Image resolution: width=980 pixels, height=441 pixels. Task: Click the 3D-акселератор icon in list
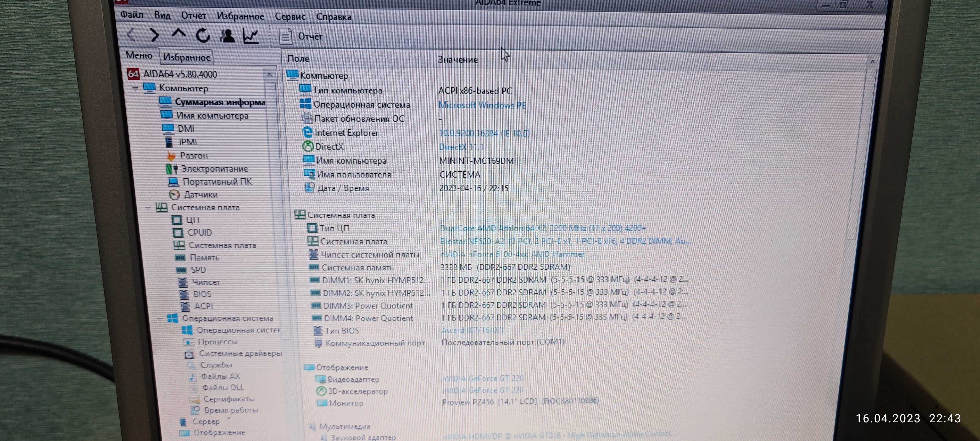[x=322, y=391]
